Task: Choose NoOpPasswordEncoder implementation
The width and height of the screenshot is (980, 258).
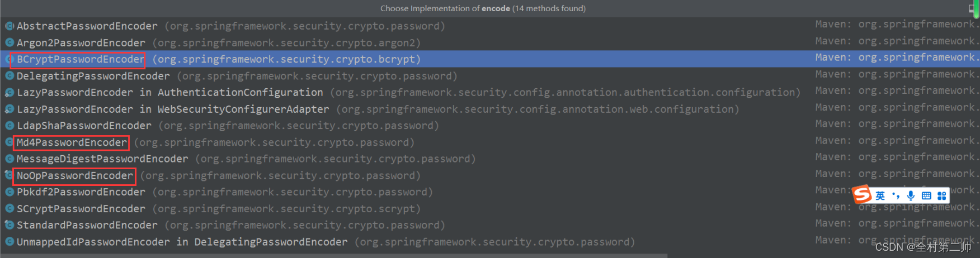Action: tap(75, 175)
